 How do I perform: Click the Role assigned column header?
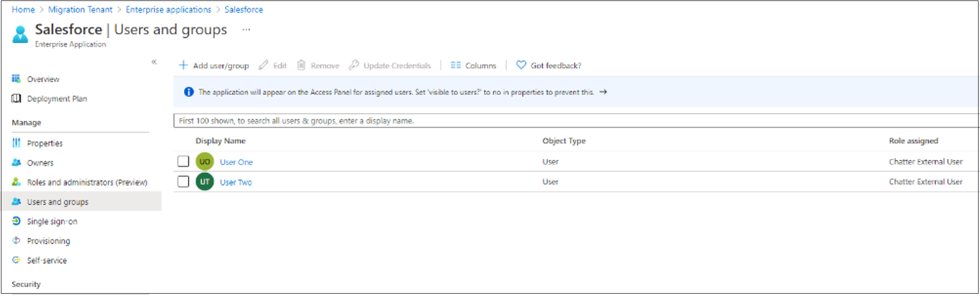click(913, 141)
